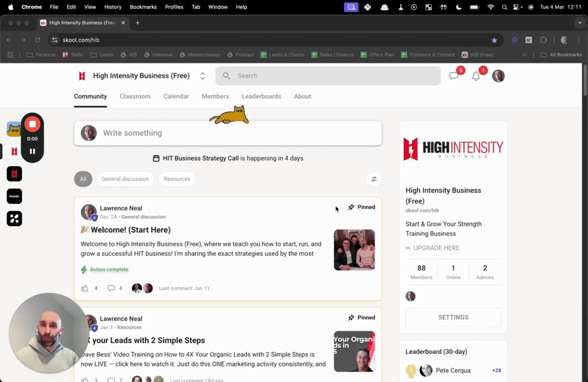Switch to the Leaderboards tab

pyautogui.click(x=261, y=96)
